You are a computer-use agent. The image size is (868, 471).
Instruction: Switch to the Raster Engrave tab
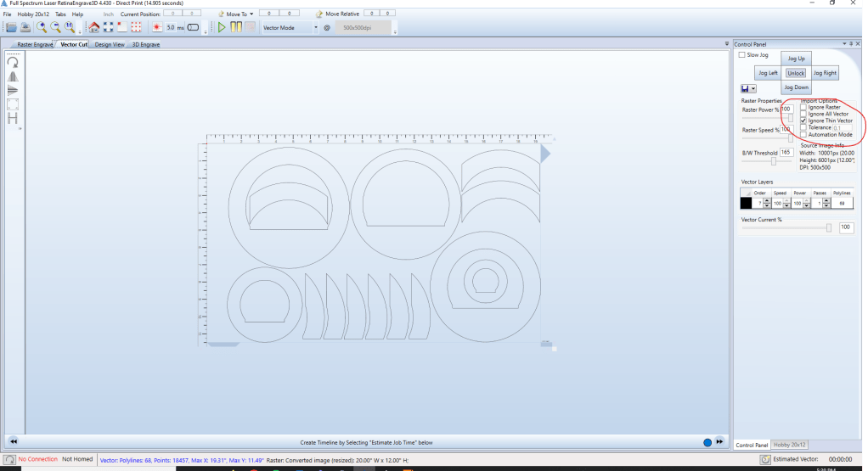pyautogui.click(x=36, y=44)
